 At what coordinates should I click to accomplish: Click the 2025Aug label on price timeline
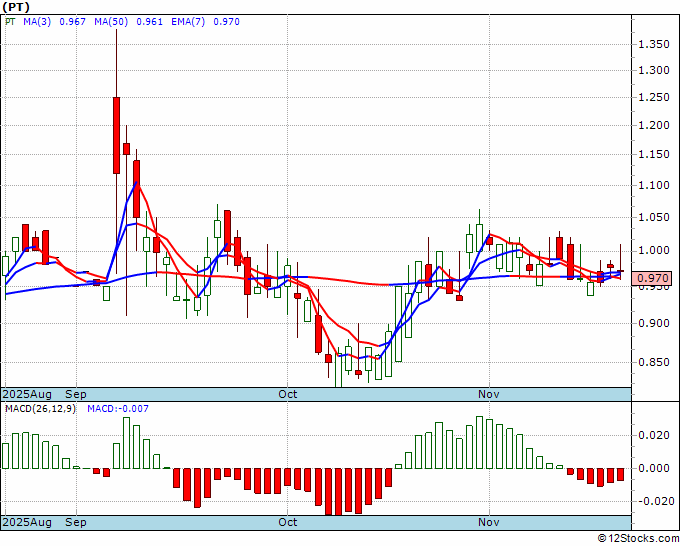click(27, 394)
